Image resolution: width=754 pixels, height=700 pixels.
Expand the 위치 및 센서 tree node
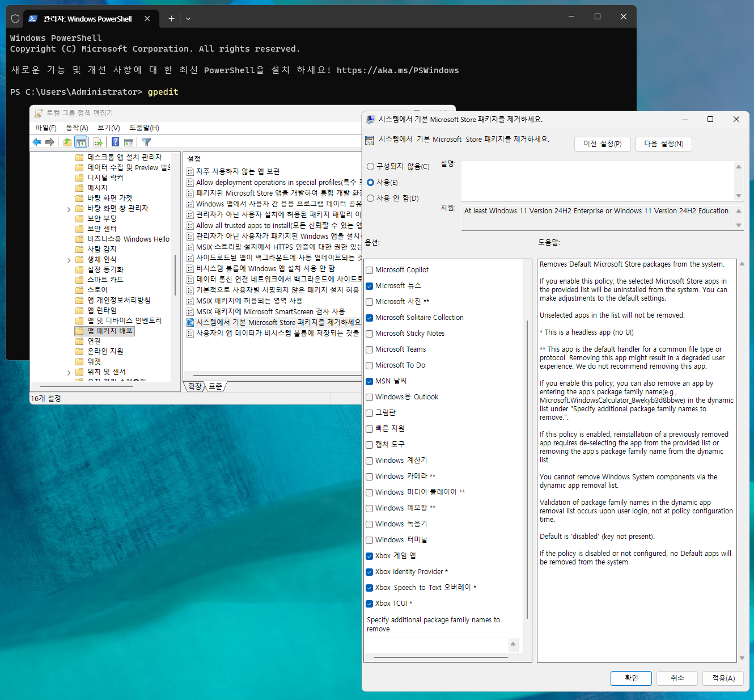tap(69, 373)
